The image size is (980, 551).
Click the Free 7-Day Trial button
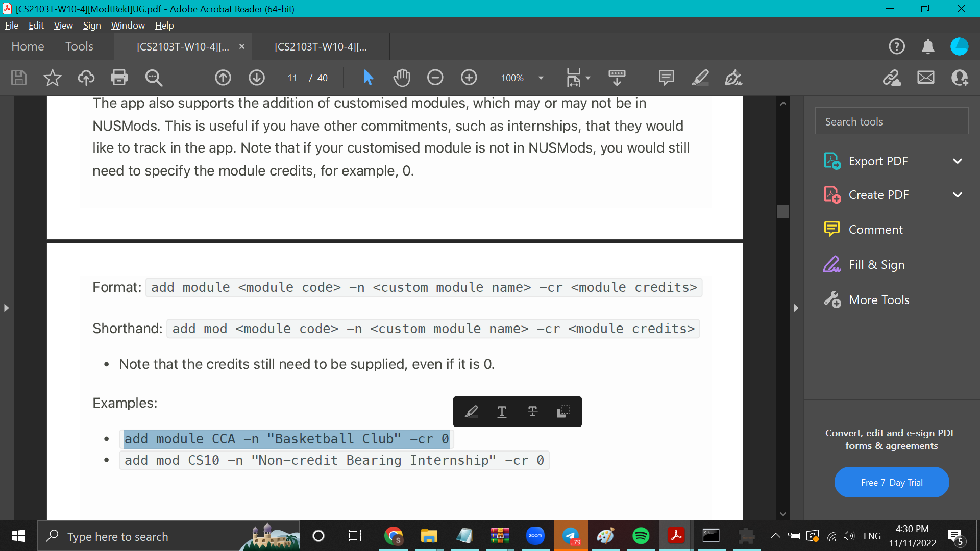[891, 482]
